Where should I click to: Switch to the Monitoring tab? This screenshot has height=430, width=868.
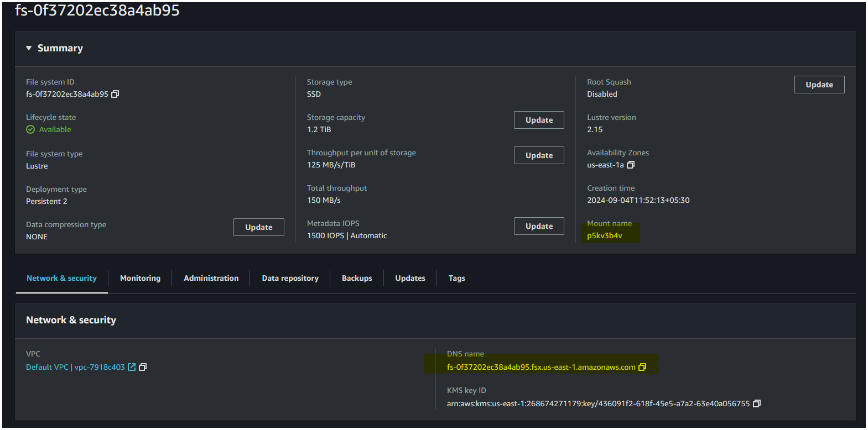click(140, 278)
